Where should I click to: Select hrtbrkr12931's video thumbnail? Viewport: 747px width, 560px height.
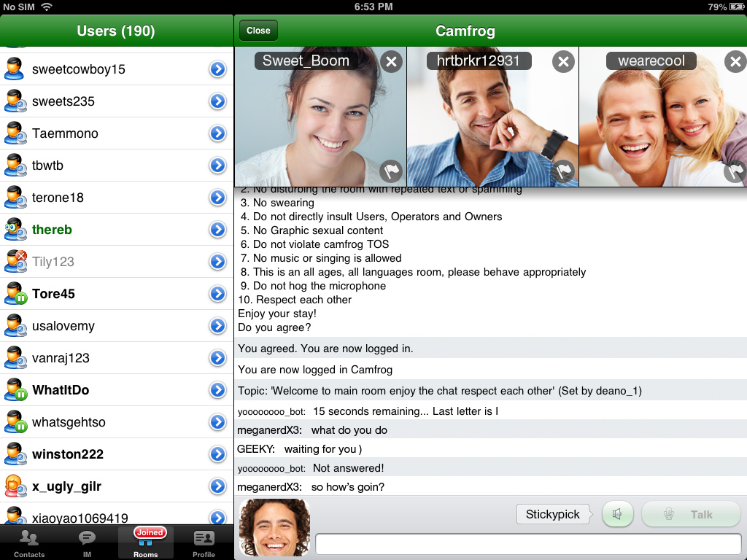492,117
